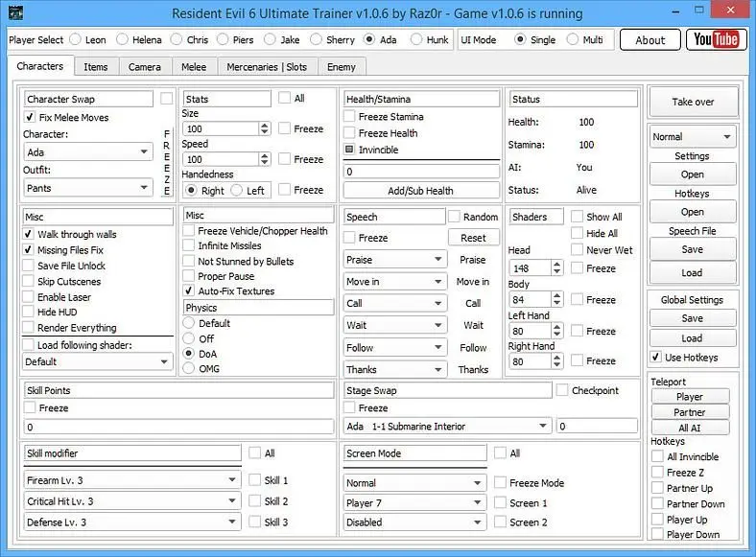Click Add/Sub Health button

pyautogui.click(x=421, y=191)
